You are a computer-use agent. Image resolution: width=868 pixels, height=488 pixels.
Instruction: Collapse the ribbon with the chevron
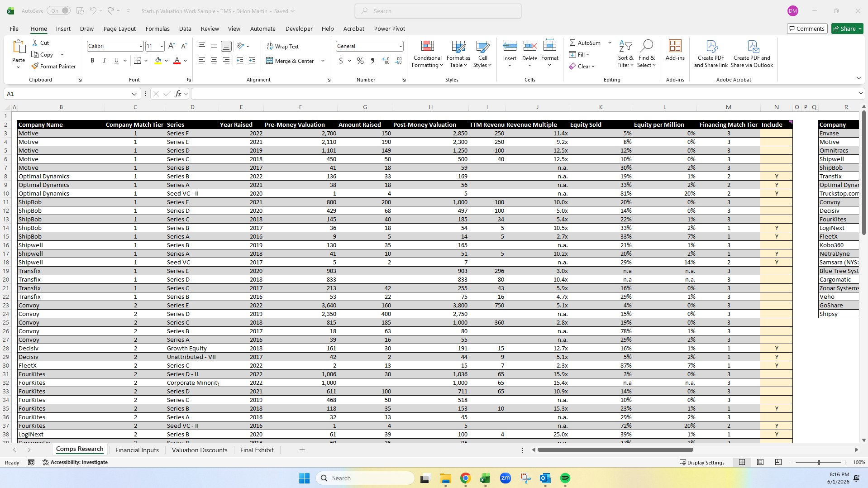click(858, 78)
